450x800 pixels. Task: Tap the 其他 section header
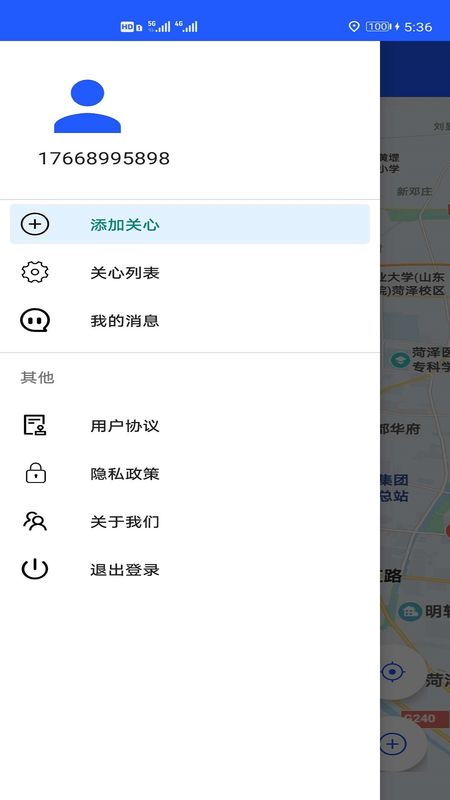pyautogui.click(x=37, y=378)
